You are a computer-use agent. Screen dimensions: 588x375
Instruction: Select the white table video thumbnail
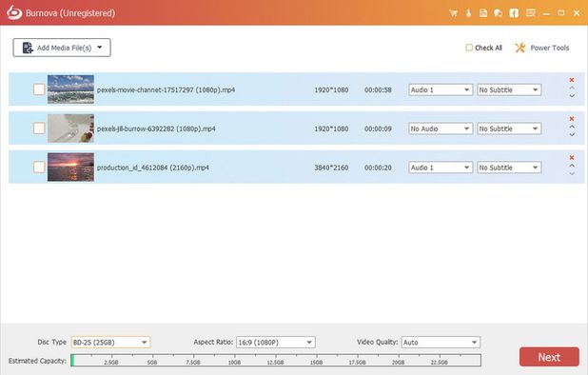(x=70, y=128)
